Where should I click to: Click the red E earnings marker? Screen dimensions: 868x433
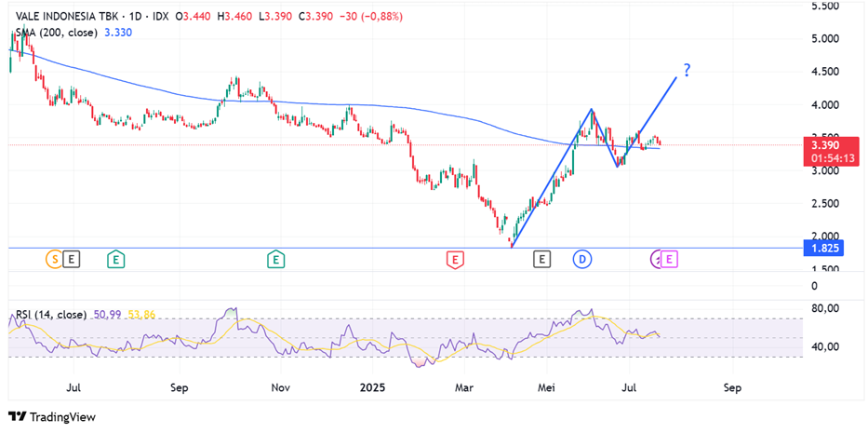pos(455,259)
